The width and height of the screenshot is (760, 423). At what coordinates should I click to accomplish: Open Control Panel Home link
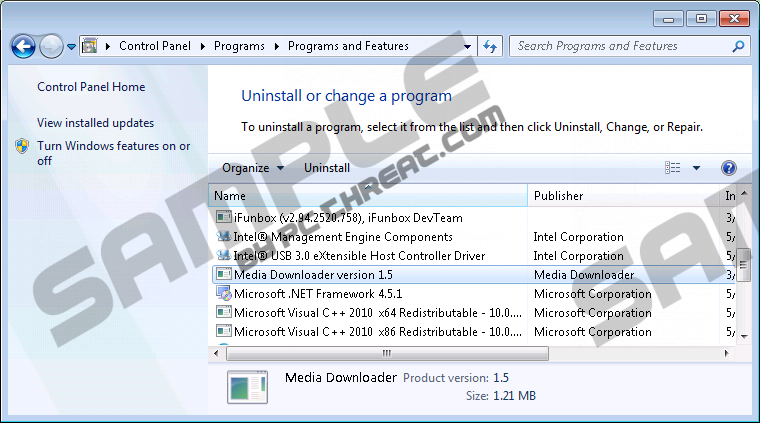pos(91,87)
